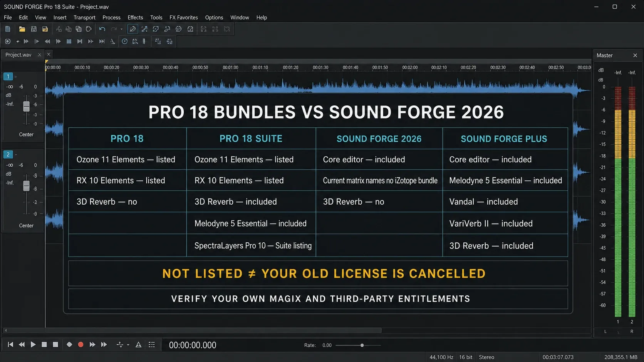Viewport: 644px width, 362px height.
Task: Open the Process menu
Action: tap(111, 17)
